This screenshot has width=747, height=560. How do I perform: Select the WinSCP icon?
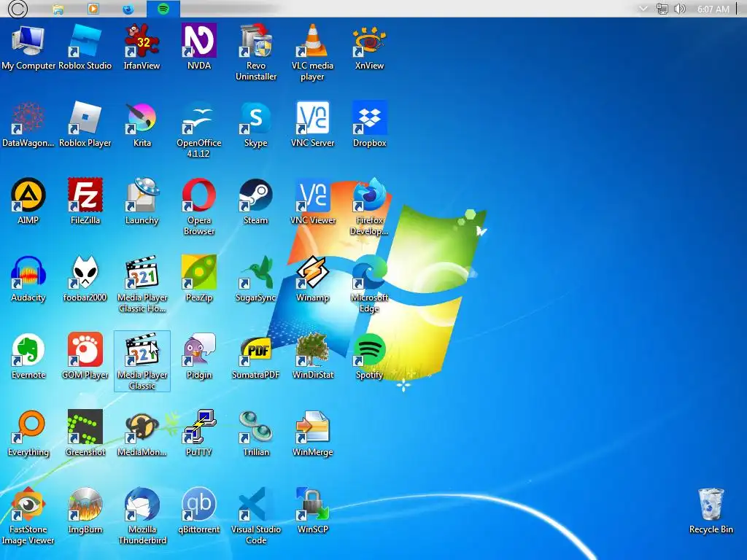tap(312, 510)
